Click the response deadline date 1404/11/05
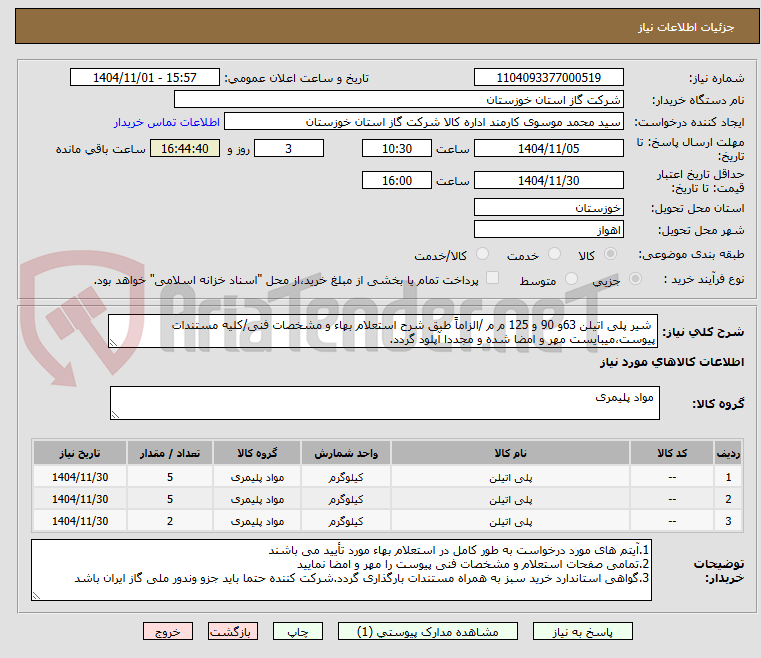The height and width of the screenshot is (658, 761). click(x=548, y=148)
